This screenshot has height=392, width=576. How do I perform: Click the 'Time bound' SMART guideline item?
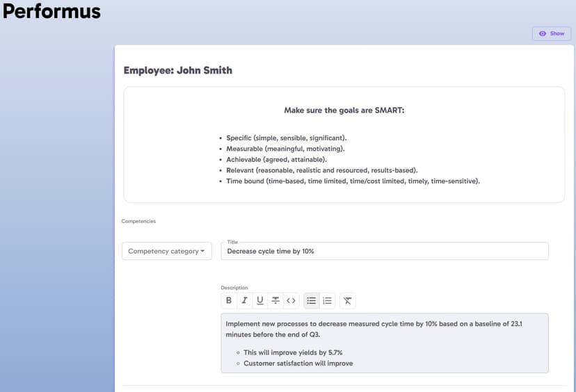coord(353,181)
